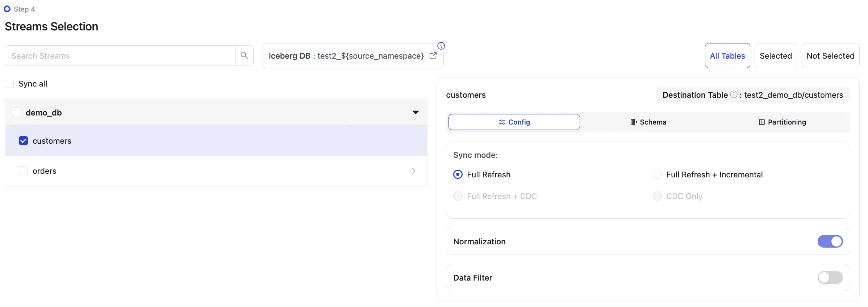This screenshot has height=307, width=868.
Task: Filter by Selected tables
Action: 776,56
